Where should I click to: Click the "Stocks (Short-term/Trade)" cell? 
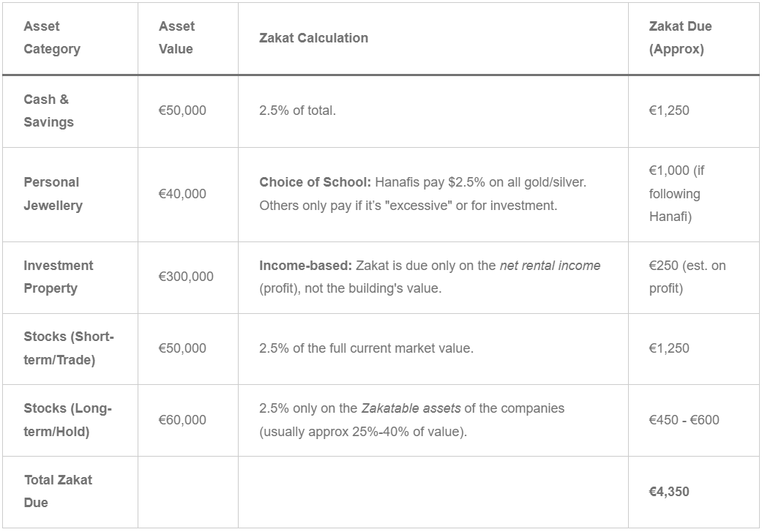click(x=68, y=348)
